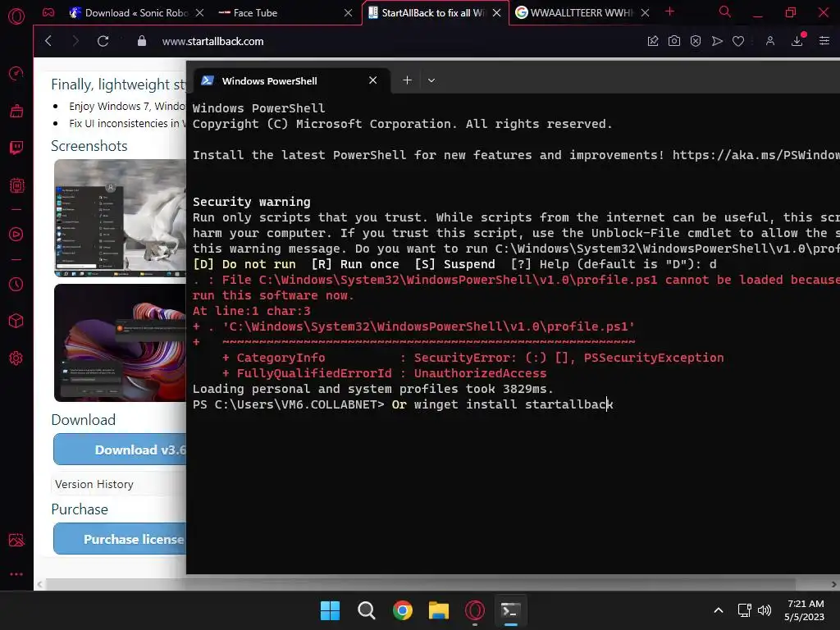840x630 pixels.
Task: Open Twitch panel in sidebar
Action: click(16, 148)
